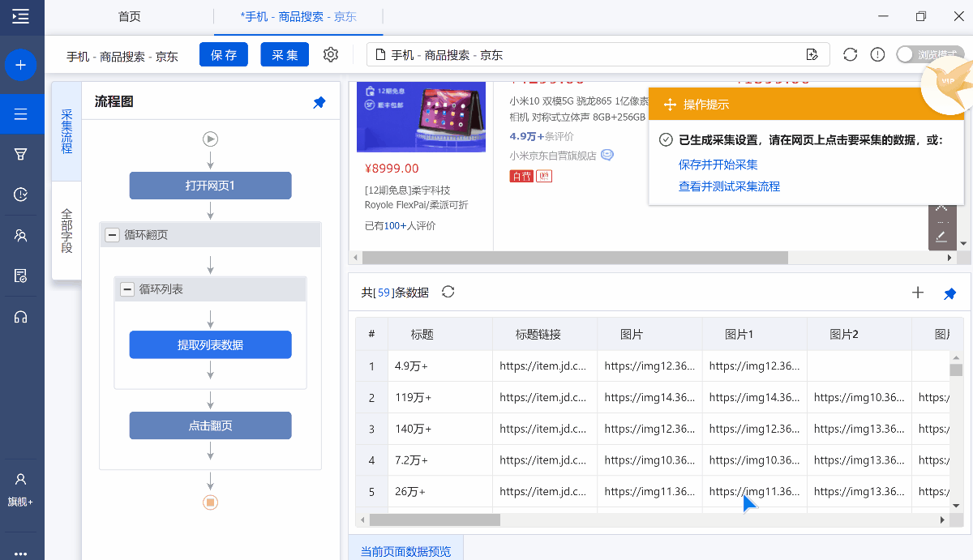
Task: Open the 全部字段 vertical tab
Action: 66,231
